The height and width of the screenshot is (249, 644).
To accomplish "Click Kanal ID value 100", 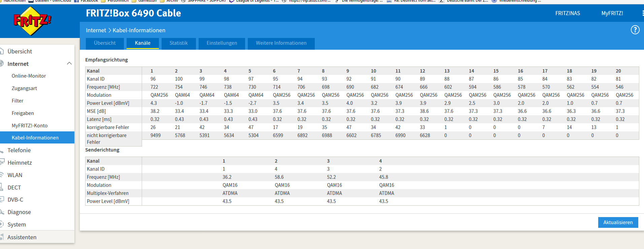I will pyautogui.click(x=179, y=79).
